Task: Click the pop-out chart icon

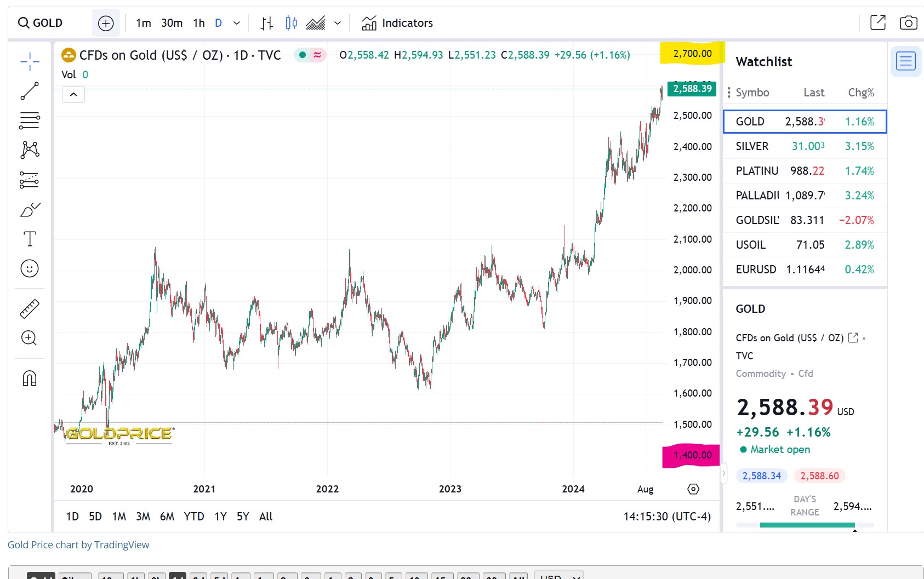Action: click(x=878, y=22)
